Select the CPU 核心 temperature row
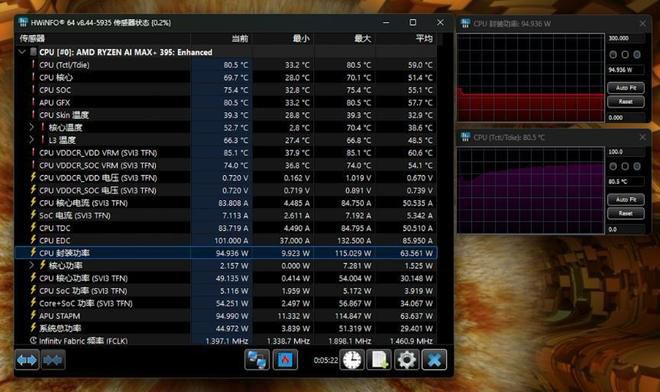660x392 pixels. coord(226,77)
